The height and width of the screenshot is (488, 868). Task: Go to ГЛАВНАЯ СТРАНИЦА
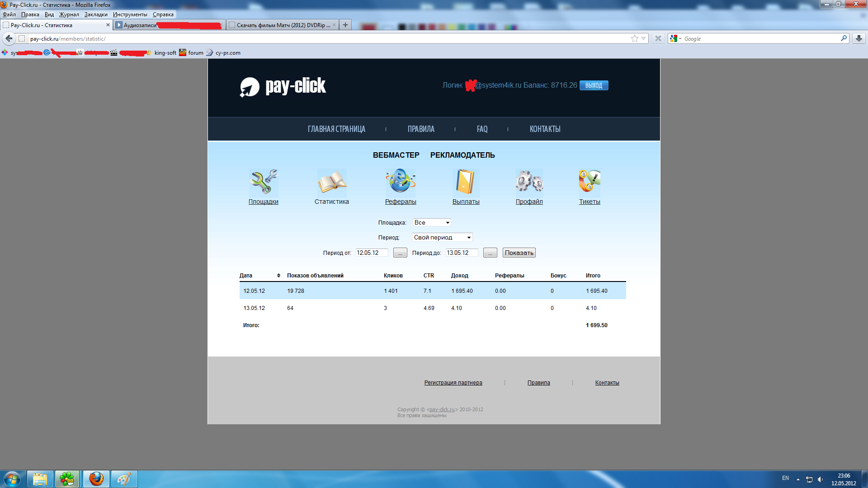point(336,129)
